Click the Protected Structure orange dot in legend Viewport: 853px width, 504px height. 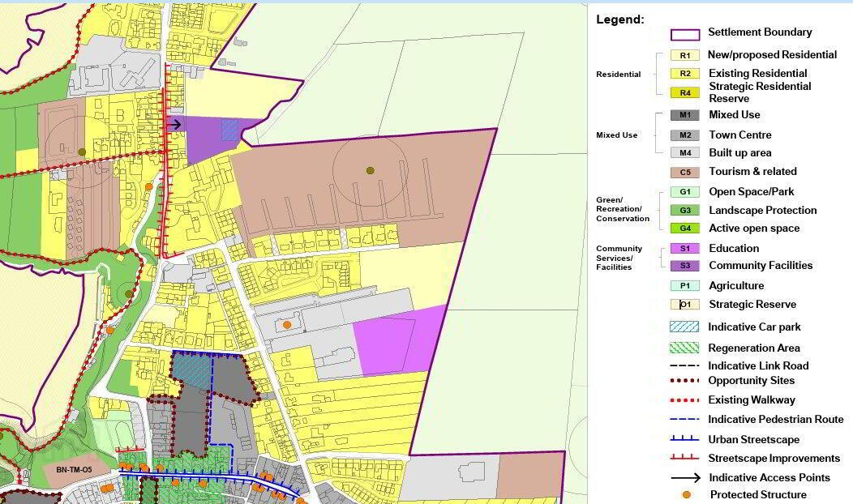click(x=687, y=495)
